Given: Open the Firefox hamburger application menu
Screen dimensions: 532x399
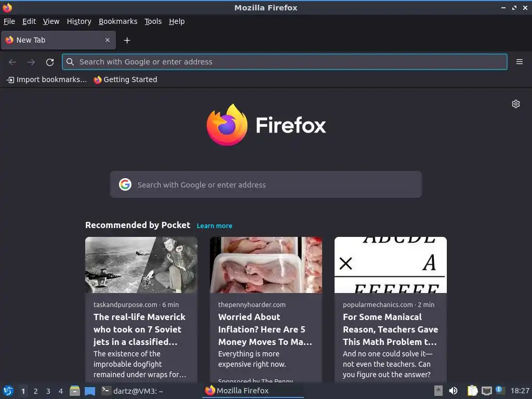Looking at the screenshot, I should (x=519, y=62).
